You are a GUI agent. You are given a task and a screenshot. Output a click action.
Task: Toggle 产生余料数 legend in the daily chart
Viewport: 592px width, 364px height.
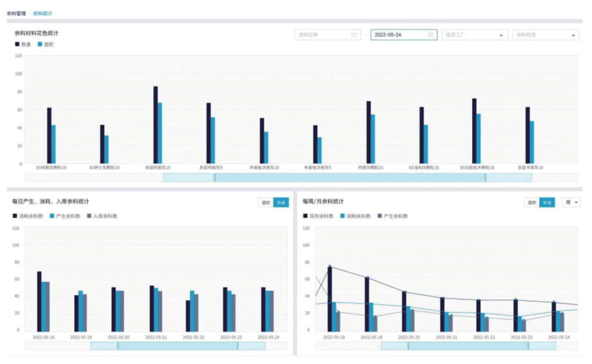(65, 216)
